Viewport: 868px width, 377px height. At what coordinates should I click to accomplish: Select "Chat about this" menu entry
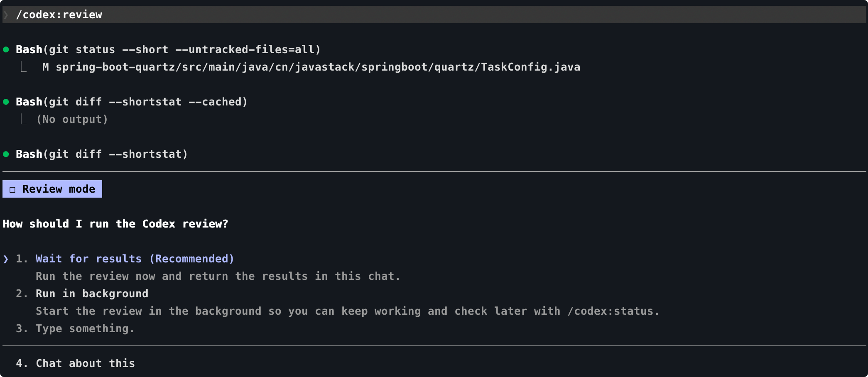pyautogui.click(x=85, y=364)
